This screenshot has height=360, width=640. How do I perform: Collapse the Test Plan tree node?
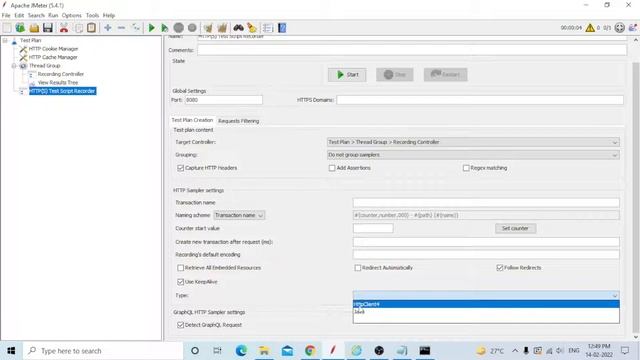coord(5,40)
